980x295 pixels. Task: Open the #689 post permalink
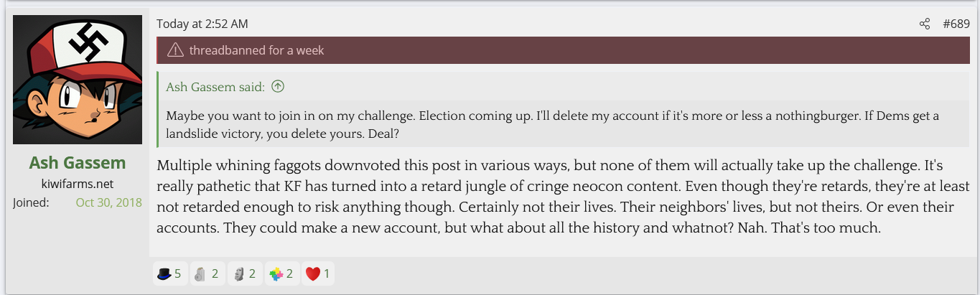coord(956,24)
